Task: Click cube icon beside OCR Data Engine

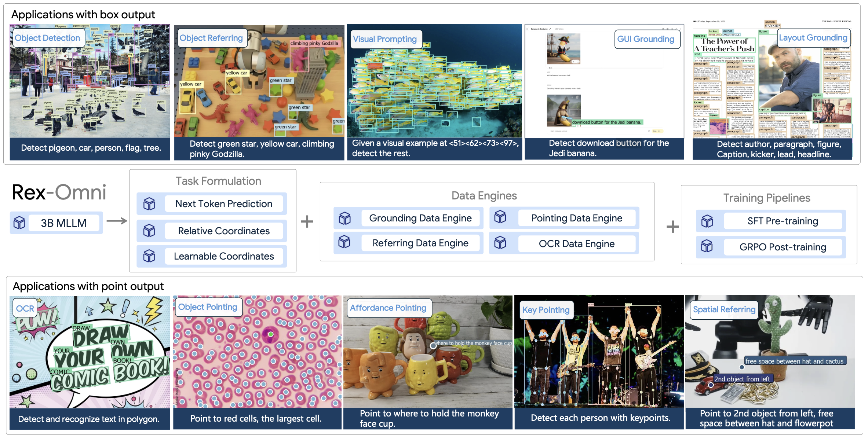Action: pyautogui.click(x=500, y=243)
